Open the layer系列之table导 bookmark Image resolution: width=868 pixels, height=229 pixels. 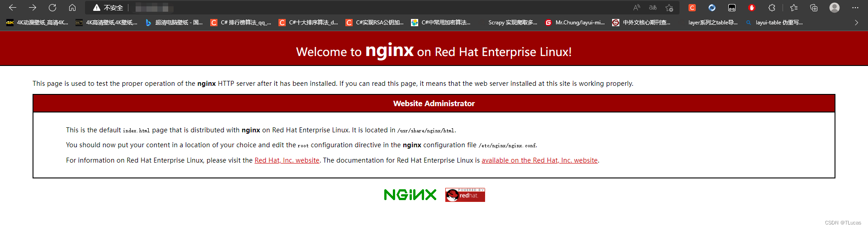point(712,23)
